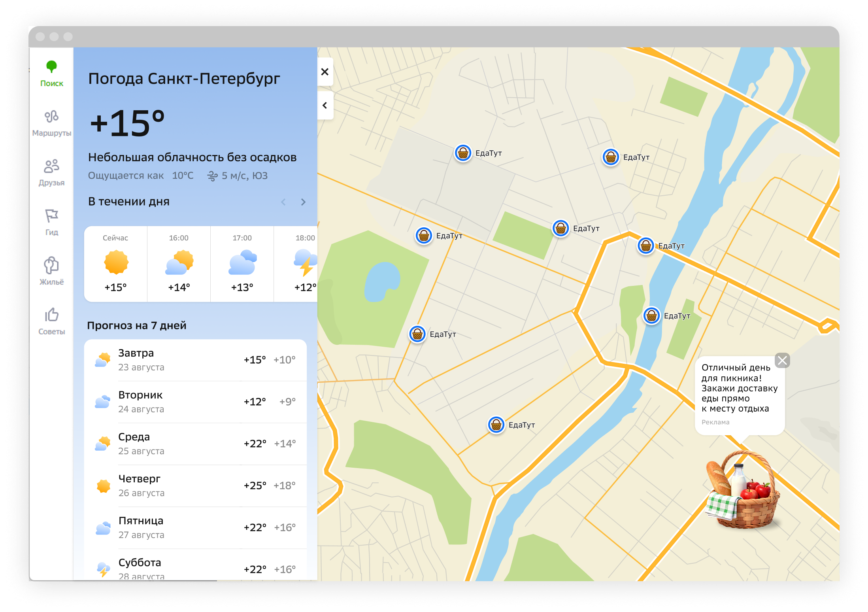Image resolution: width=868 pixels, height=612 pixels.
Task: Open the Друзья friends section
Action: pyautogui.click(x=51, y=173)
